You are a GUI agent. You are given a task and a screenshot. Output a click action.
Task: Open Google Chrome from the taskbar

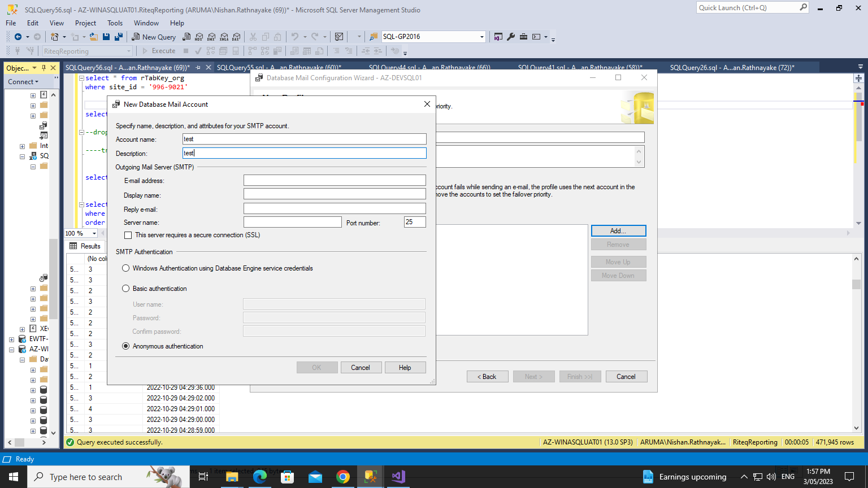click(x=343, y=477)
